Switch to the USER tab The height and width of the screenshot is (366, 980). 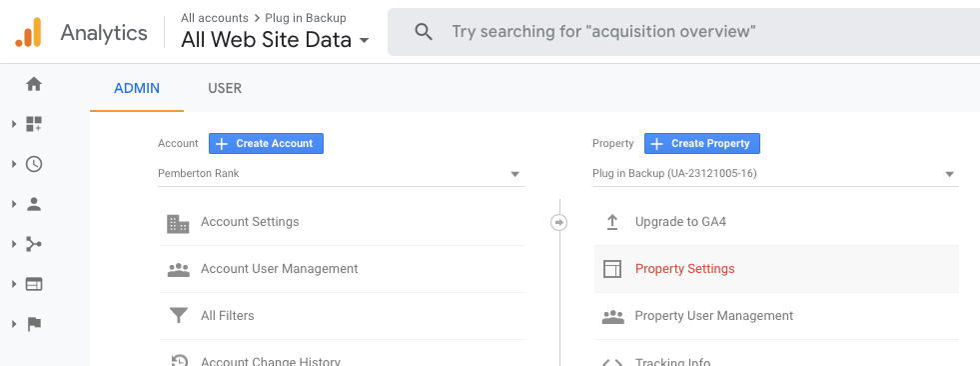[225, 88]
